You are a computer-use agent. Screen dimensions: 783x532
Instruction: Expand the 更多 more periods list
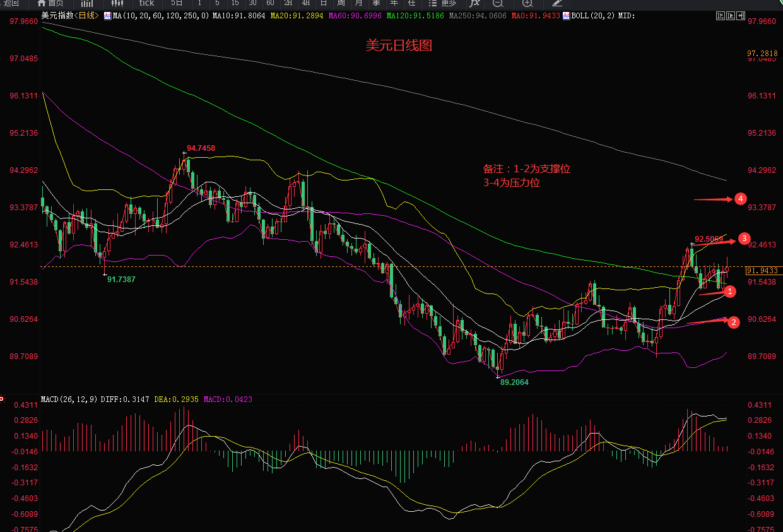click(442, 3)
